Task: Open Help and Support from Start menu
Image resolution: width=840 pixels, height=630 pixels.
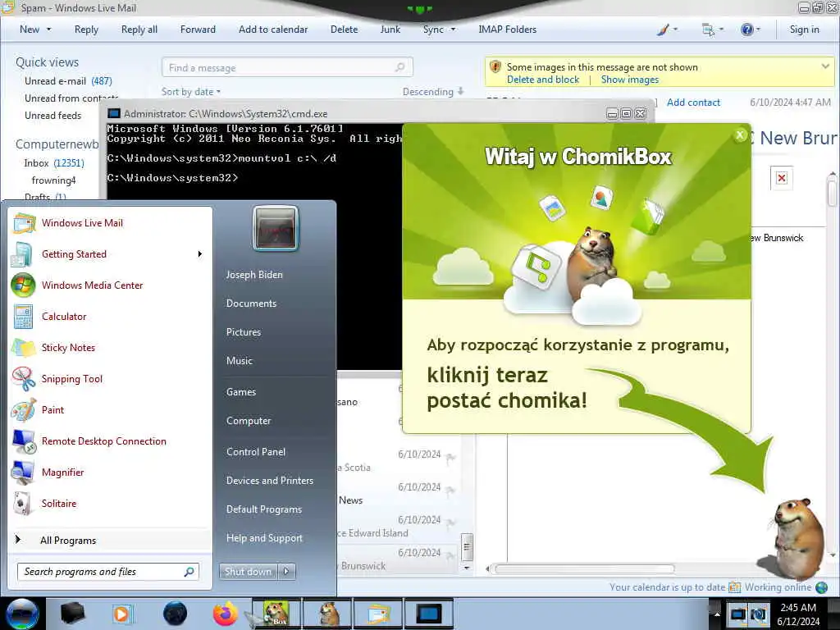Action: [x=264, y=538]
